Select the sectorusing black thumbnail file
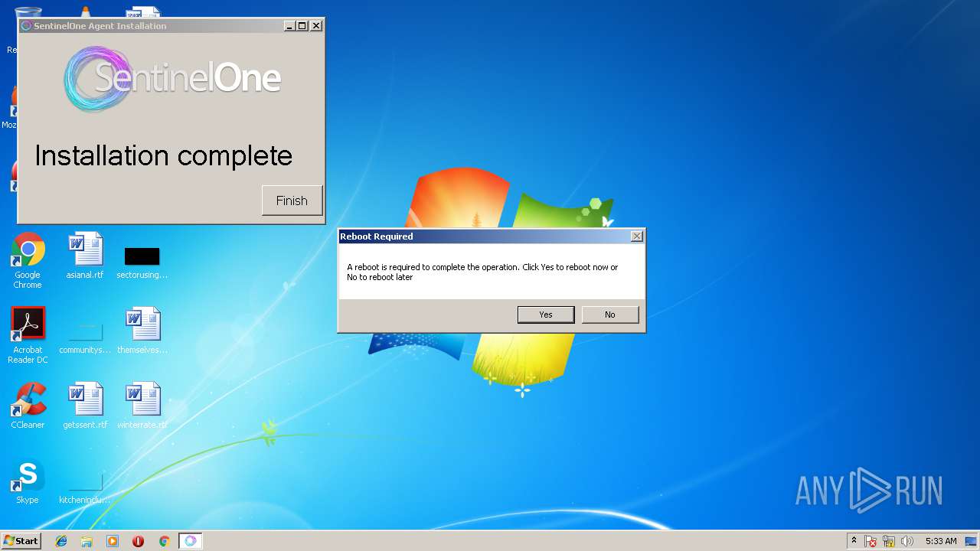The width and height of the screenshot is (980, 551). [142, 261]
